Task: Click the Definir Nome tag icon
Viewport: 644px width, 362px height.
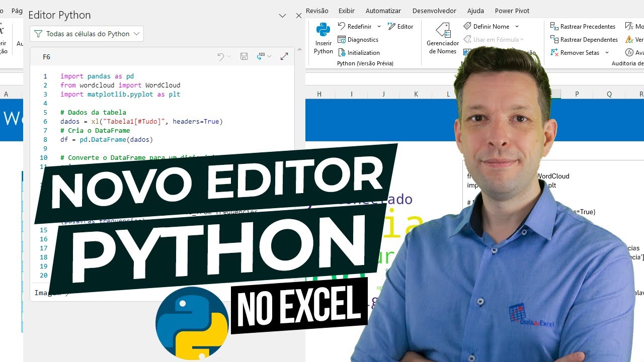Action: pos(467,26)
